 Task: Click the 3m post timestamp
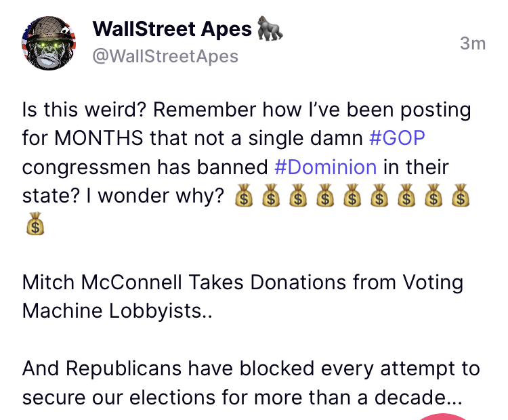click(x=472, y=43)
